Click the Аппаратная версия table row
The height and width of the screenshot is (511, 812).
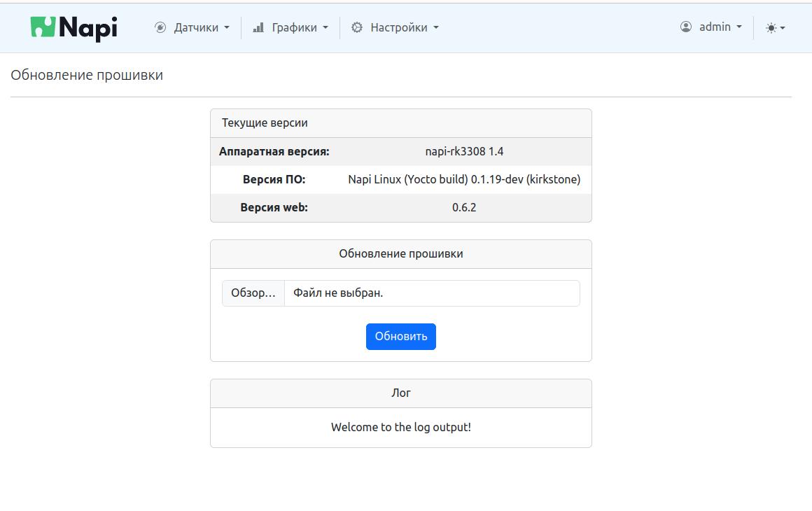click(x=400, y=151)
